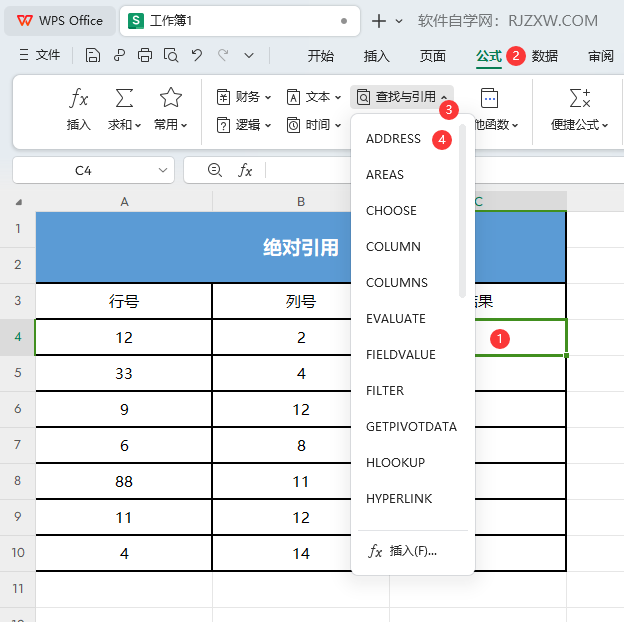The width and height of the screenshot is (624, 622).
Task: Click the Quick Formula (便捷公式) icon
Action: [579, 98]
